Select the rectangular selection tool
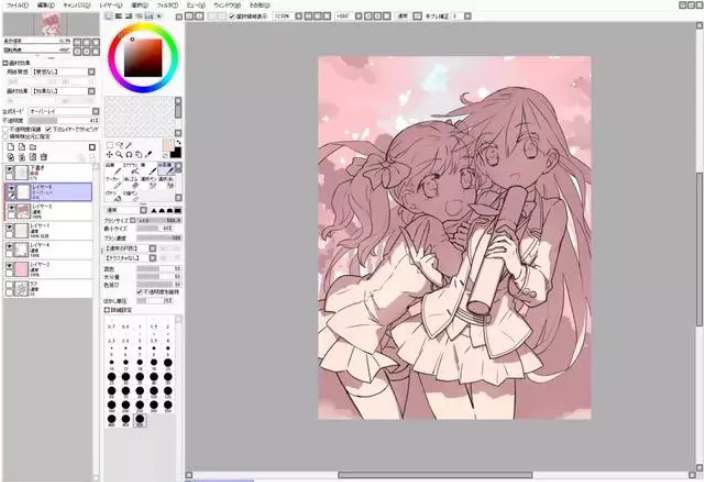 [x=110, y=145]
